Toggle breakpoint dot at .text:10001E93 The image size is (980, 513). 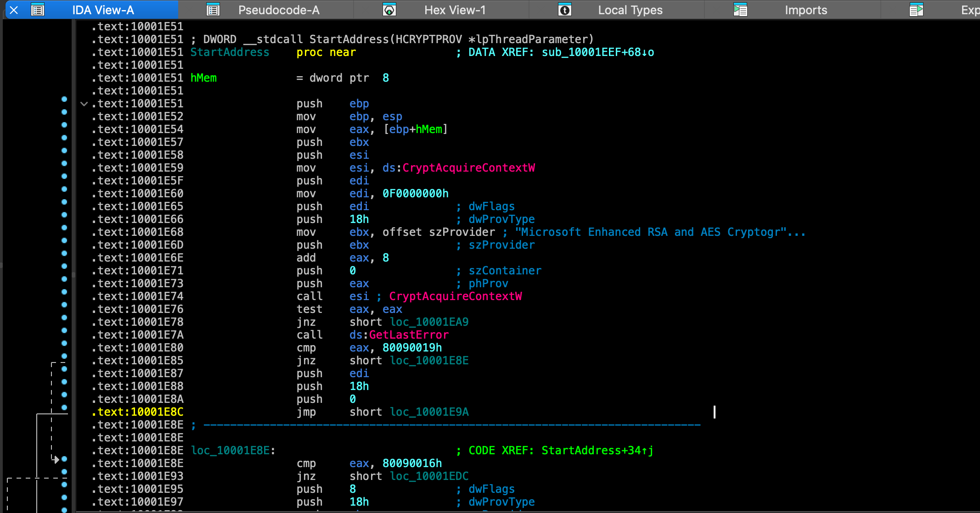pyautogui.click(x=64, y=472)
